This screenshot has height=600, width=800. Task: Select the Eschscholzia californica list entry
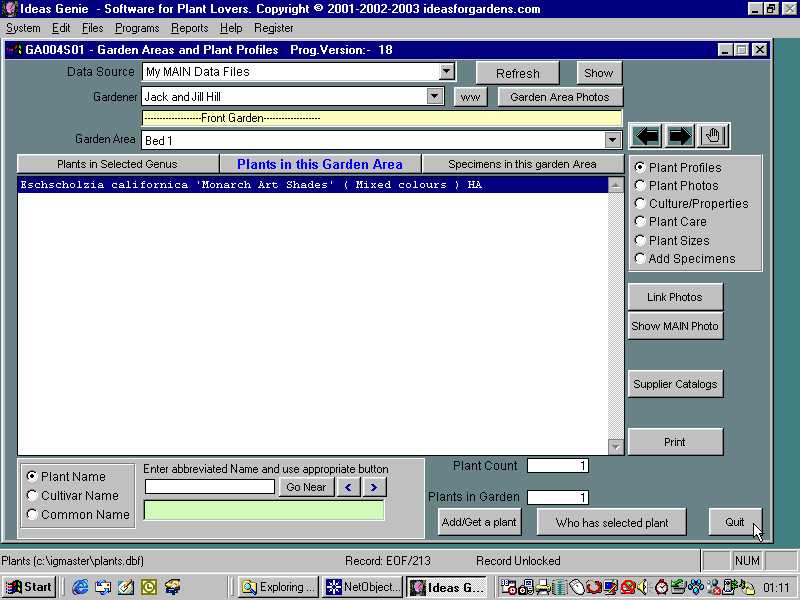click(250, 185)
